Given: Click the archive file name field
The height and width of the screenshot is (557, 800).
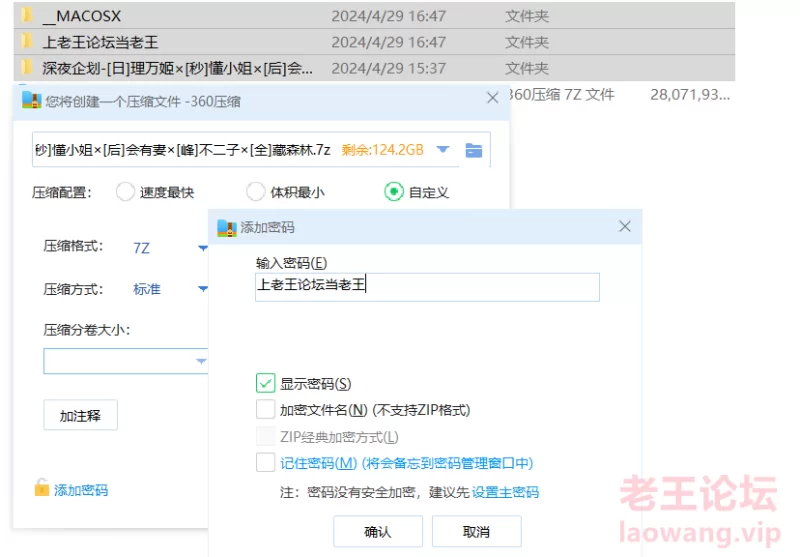Looking at the screenshot, I should 183,150.
